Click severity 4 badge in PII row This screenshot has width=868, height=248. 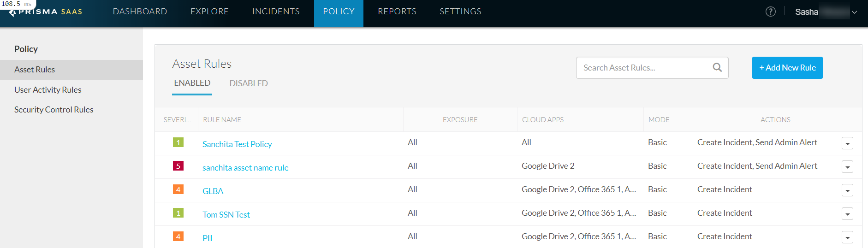178,236
